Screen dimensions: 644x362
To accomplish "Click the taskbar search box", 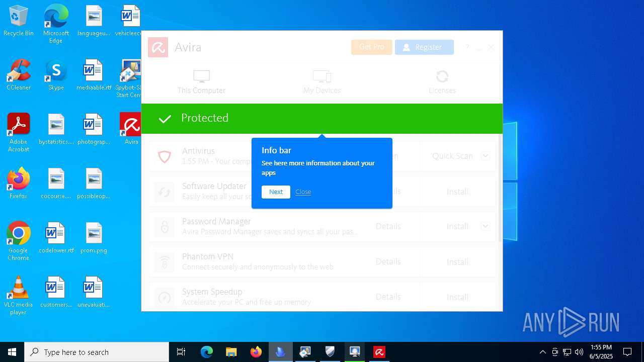I will [97, 352].
